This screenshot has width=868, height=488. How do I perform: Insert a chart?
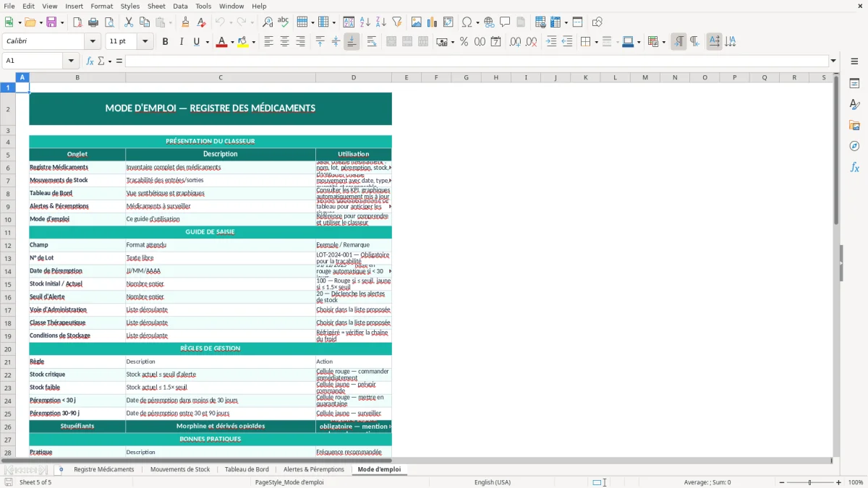coord(433,22)
